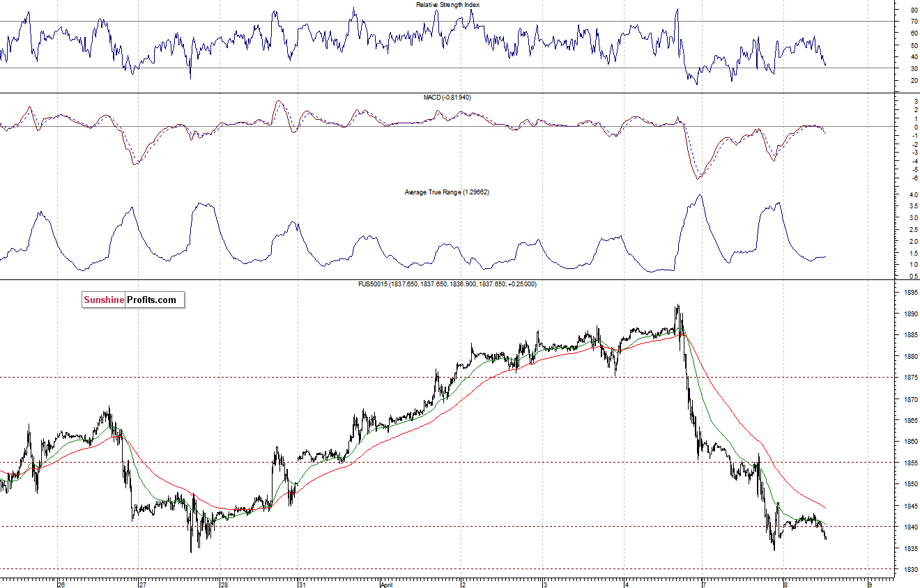Click the 70 label on the RSI axis
The image size is (920, 588).
coord(914,22)
